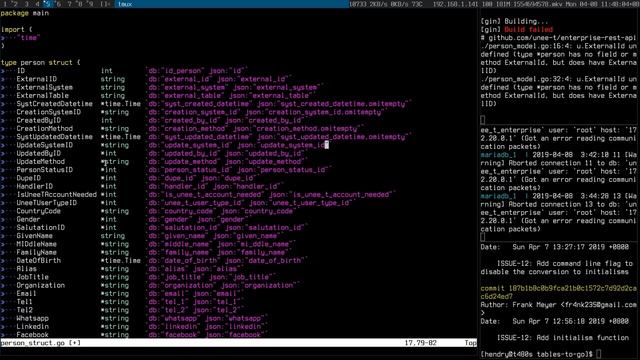
Task: Click the UpdatedByID field name
Action: click(x=38, y=153)
